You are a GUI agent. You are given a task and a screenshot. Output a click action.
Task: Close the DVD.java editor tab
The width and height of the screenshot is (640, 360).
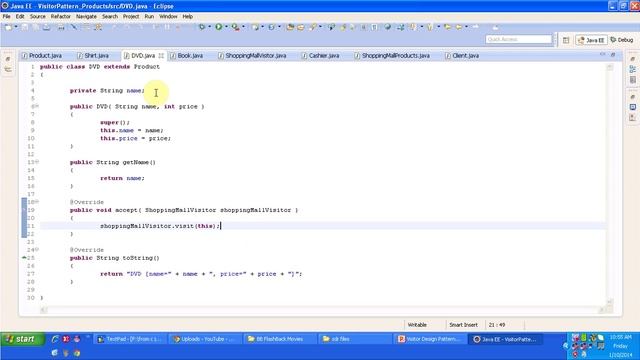click(x=161, y=56)
